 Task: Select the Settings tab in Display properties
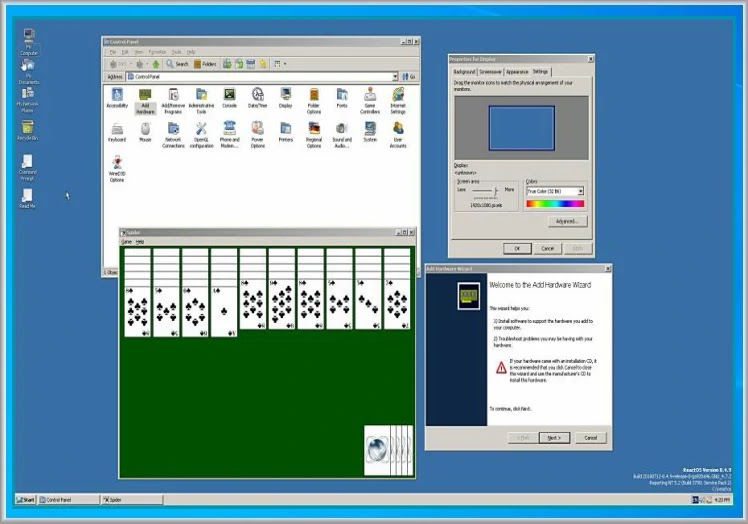tap(540, 72)
